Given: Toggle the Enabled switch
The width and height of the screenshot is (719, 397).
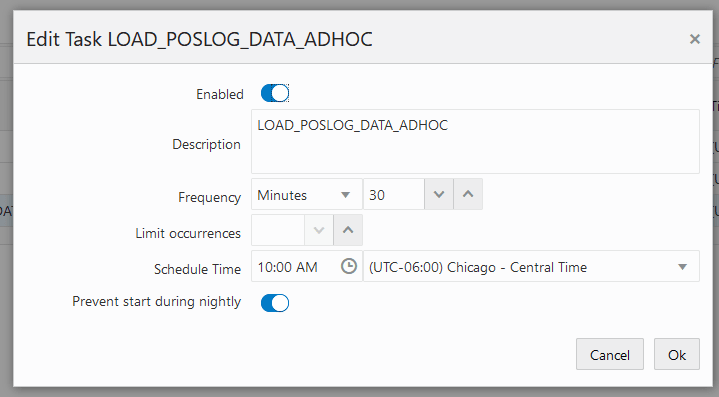Looking at the screenshot, I should (x=275, y=93).
